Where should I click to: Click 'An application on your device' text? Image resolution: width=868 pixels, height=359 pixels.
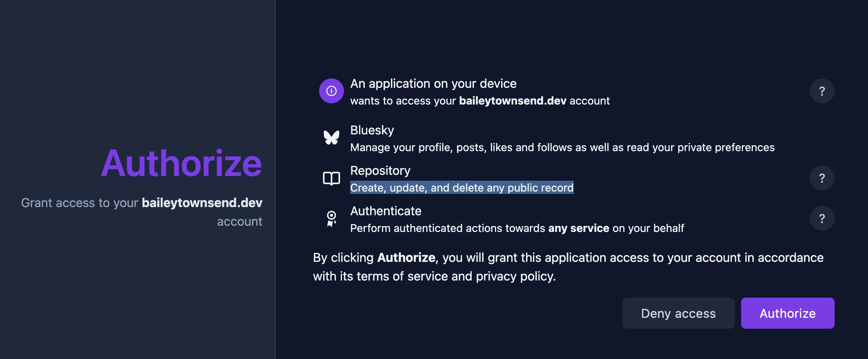point(433,84)
